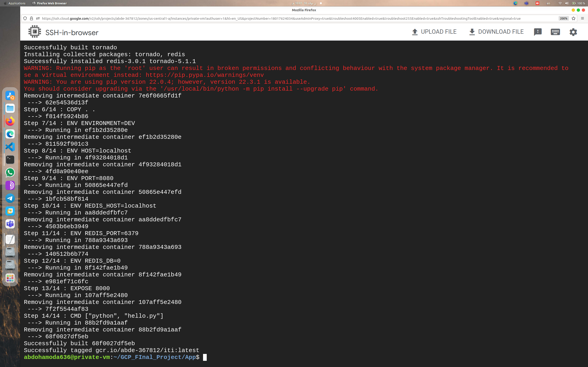Screen dimensions: 588x367
Task: Toggle tracking protection shield in address bar
Action: [25, 18]
